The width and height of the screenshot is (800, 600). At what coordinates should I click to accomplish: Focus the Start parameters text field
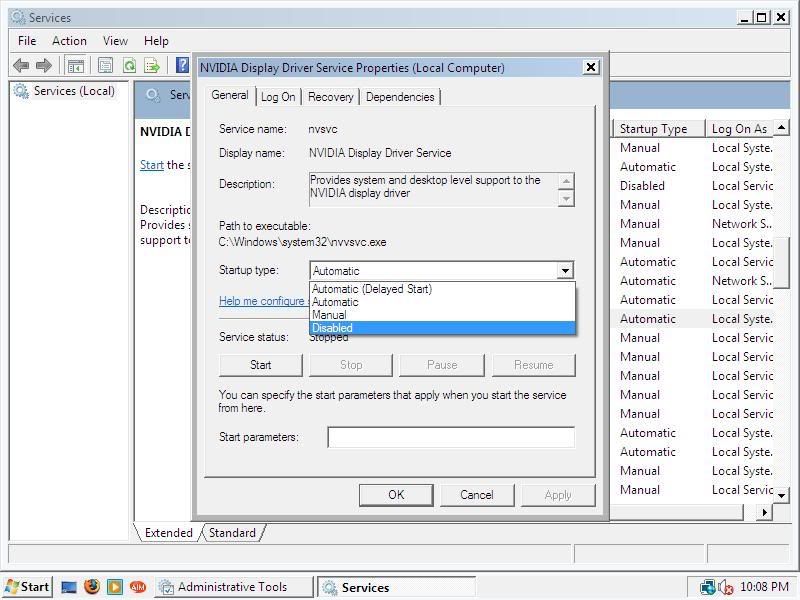451,437
